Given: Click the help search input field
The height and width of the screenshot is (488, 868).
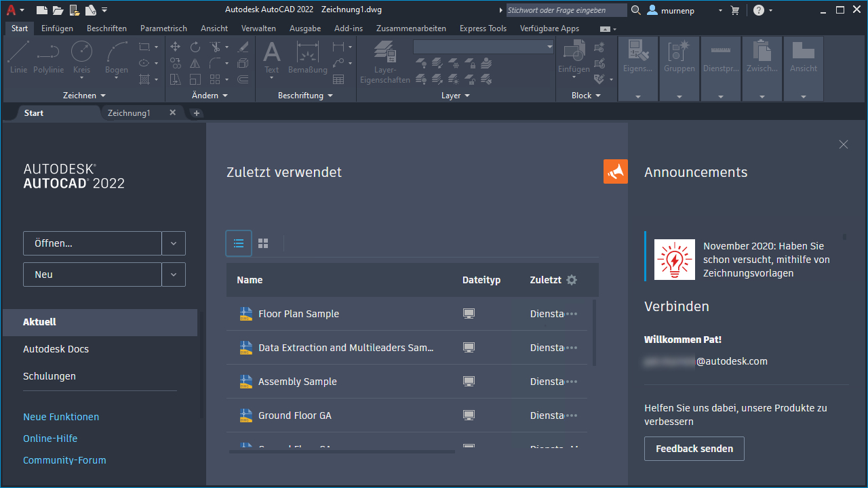Looking at the screenshot, I should click(x=566, y=10).
